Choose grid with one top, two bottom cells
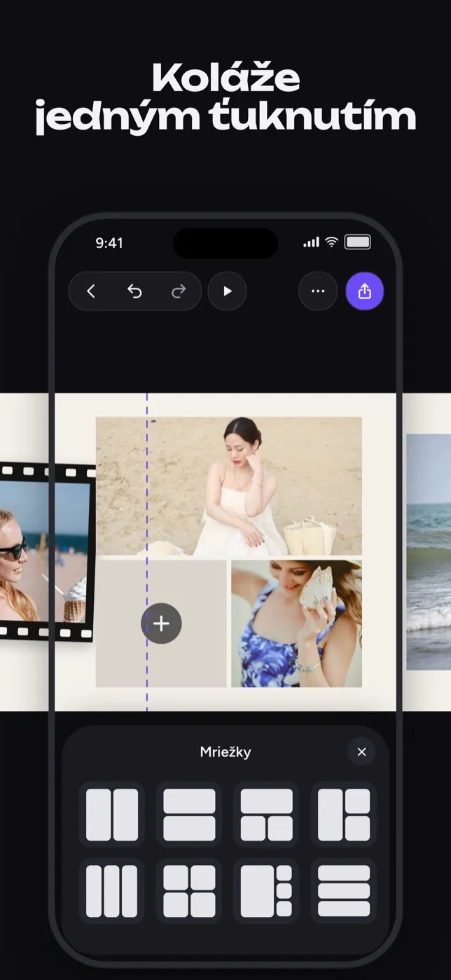The image size is (451, 980). (267, 815)
